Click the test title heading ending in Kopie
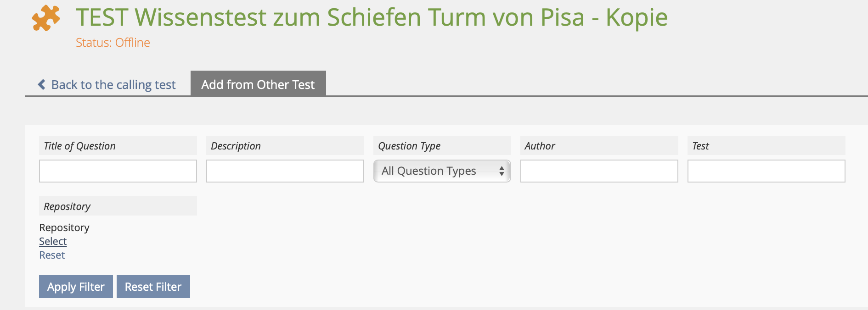The width and height of the screenshot is (868, 310). click(x=372, y=17)
